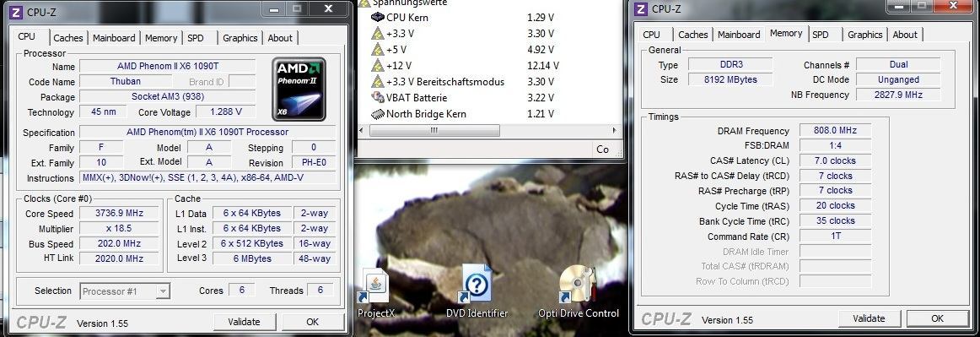Click the FSB:DRAM ratio value 1:4

pos(835,145)
